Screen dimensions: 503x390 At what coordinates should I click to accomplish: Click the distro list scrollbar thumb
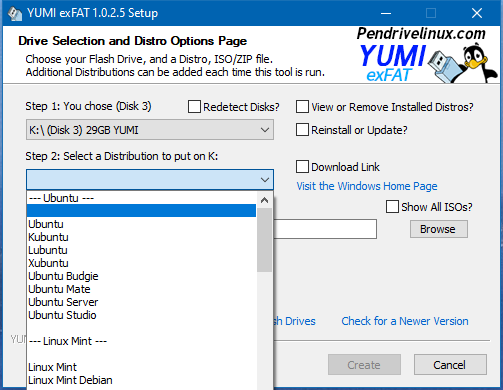click(x=265, y=240)
